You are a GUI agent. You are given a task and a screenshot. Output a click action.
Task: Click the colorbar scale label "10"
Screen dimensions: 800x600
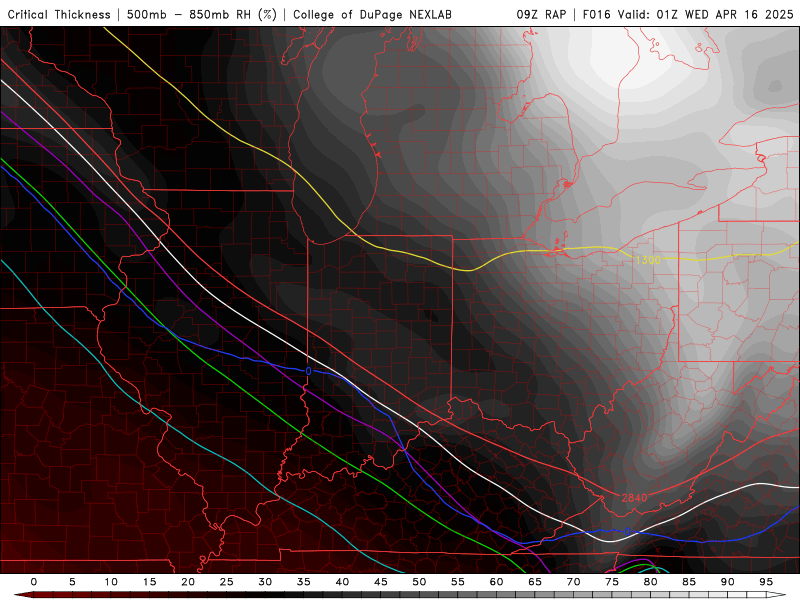pyautogui.click(x=111, y=582)
